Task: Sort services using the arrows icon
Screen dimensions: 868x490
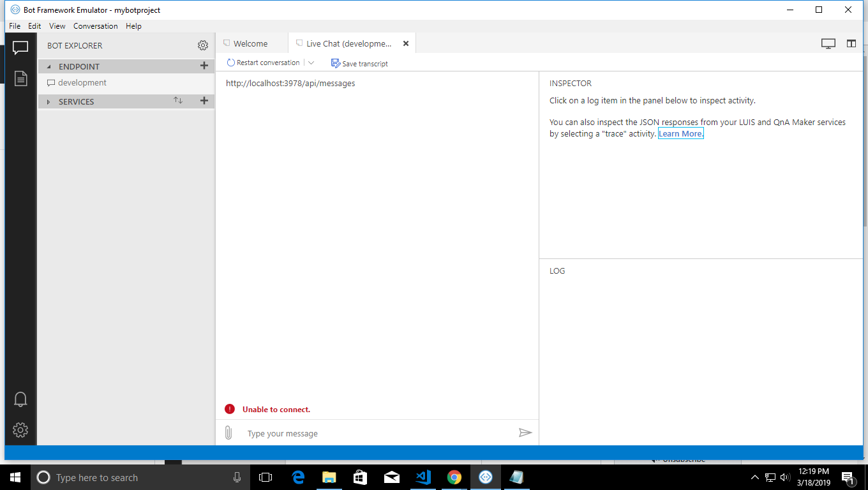Action: (x=178, y=100)
